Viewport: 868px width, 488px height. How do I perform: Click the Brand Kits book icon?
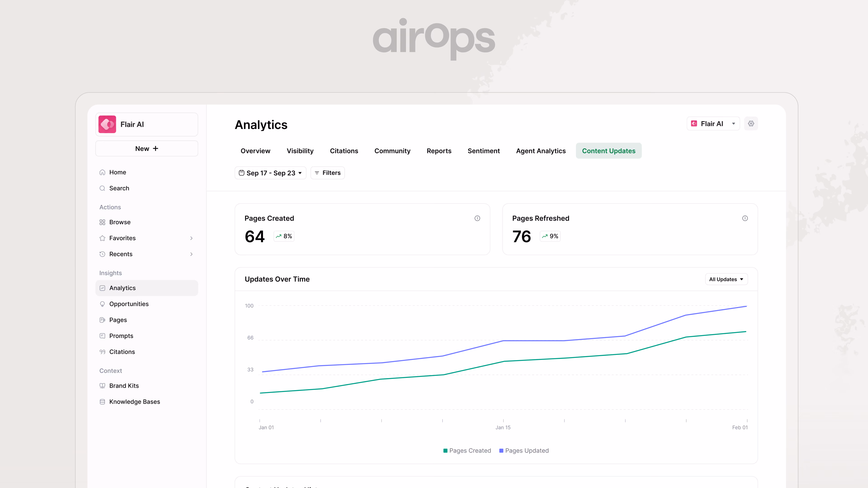pos(102,386)
